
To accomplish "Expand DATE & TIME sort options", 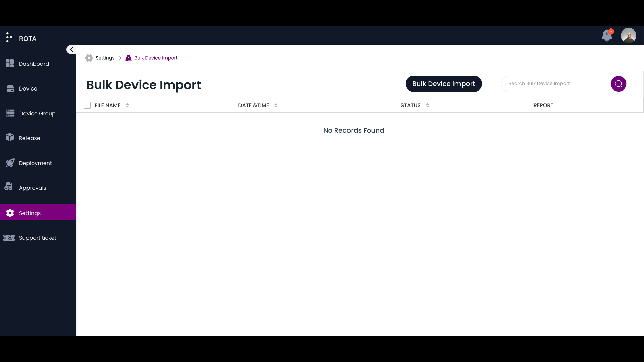I will point(276,105).
